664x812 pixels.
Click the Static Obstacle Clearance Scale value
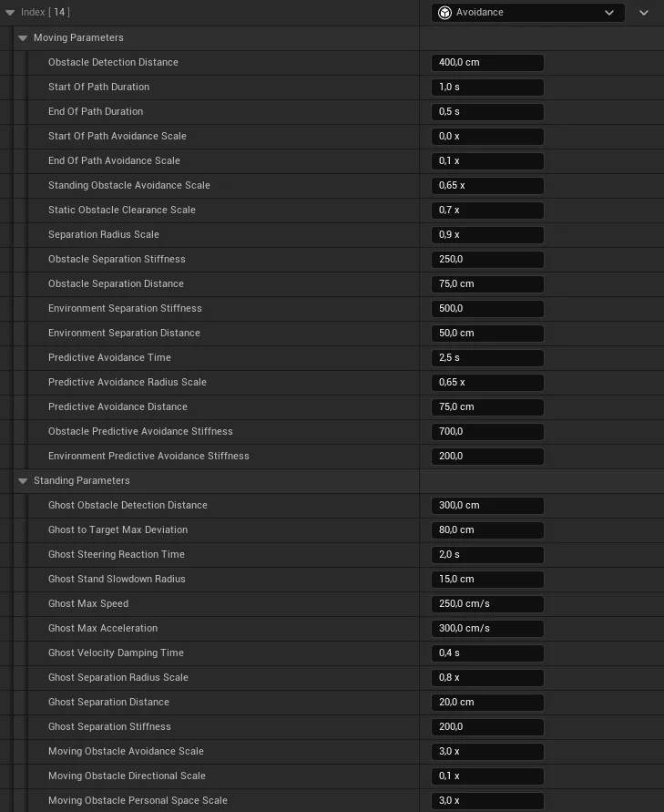pos(486,211)
